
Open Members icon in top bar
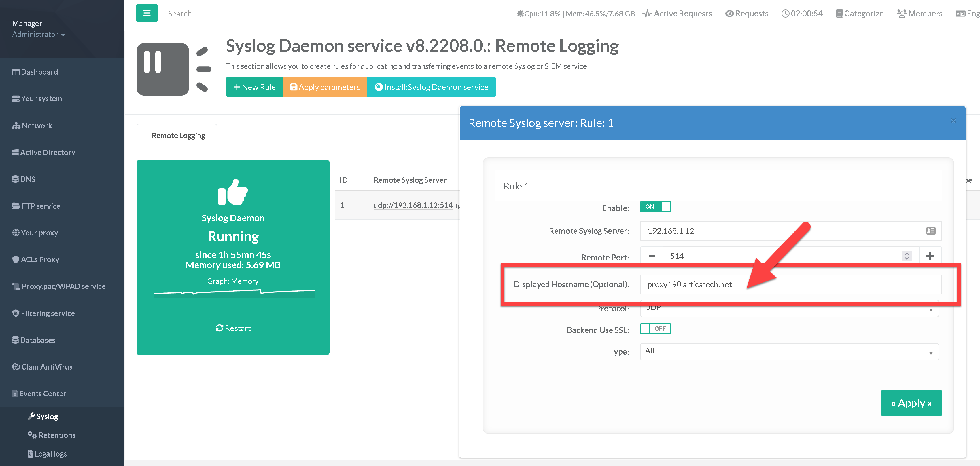coord(901,14)
